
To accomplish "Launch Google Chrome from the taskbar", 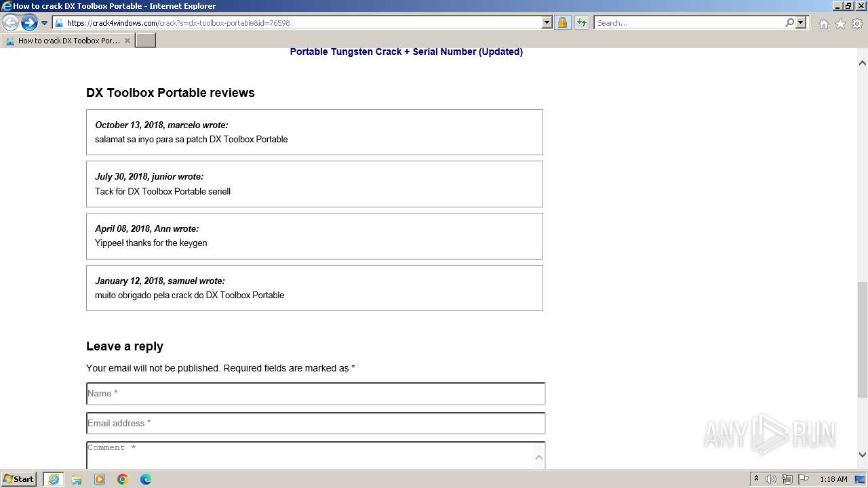I will [x=123, y=479].
